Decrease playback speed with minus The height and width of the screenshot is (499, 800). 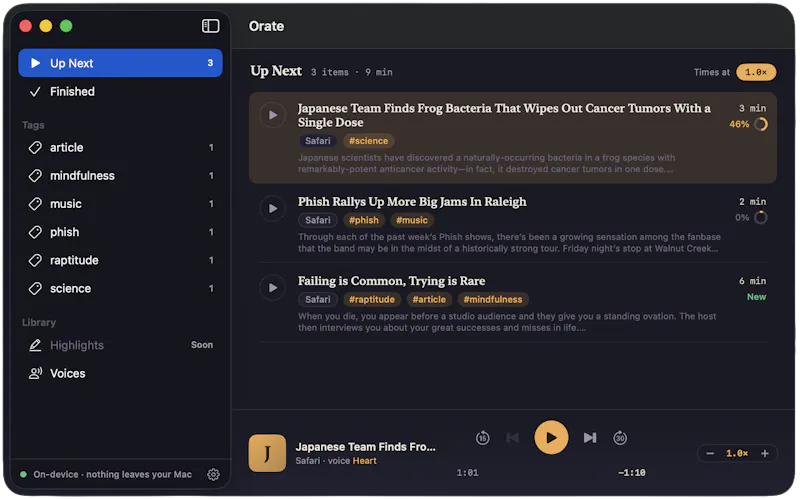tap(710, 454)
